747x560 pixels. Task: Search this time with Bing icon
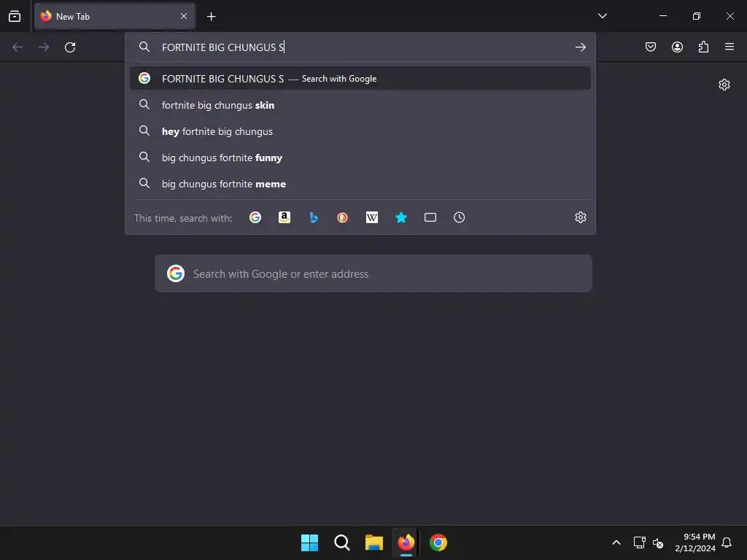314,217
